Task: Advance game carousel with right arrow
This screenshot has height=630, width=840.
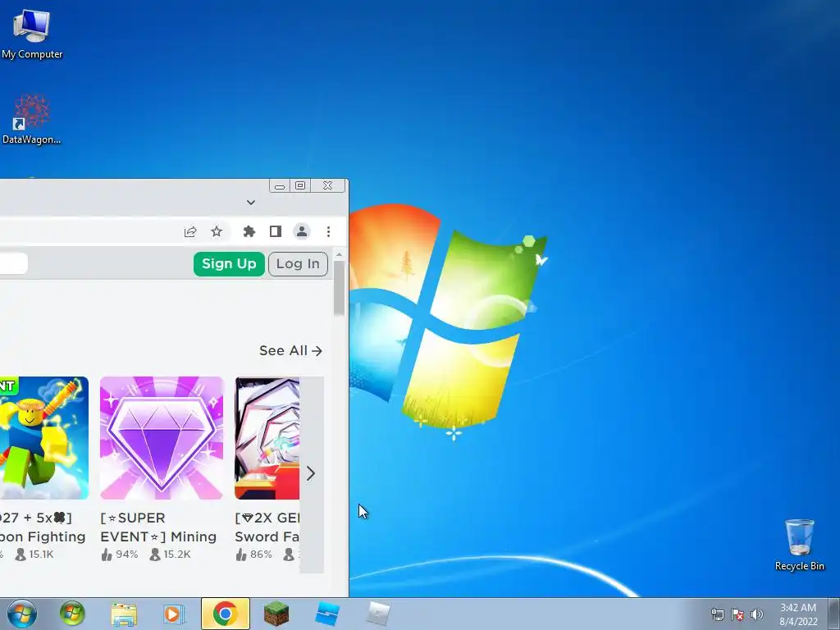Action: (x=311, y=473)
